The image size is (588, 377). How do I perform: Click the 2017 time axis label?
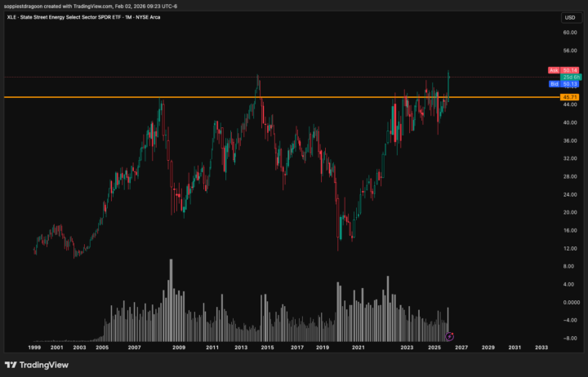tap(297, 348)
